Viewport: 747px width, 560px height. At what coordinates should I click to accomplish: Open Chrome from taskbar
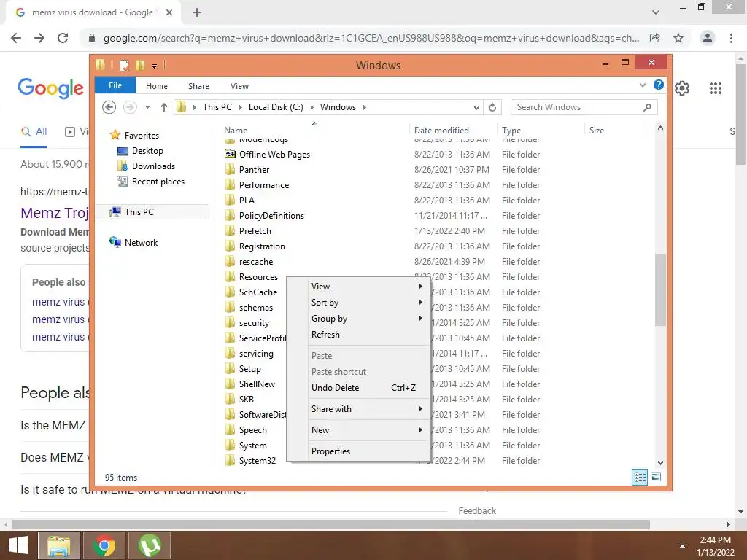click(x=104, y=545)
